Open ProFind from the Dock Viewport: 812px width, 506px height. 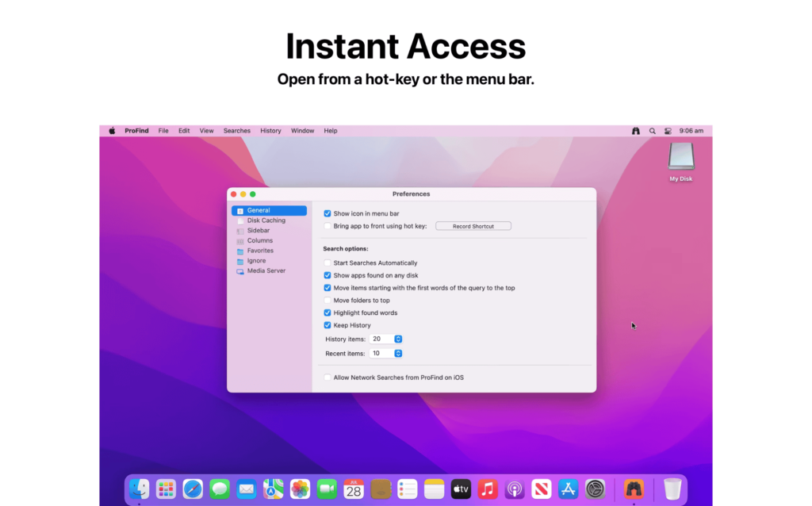tap(633, 489)
